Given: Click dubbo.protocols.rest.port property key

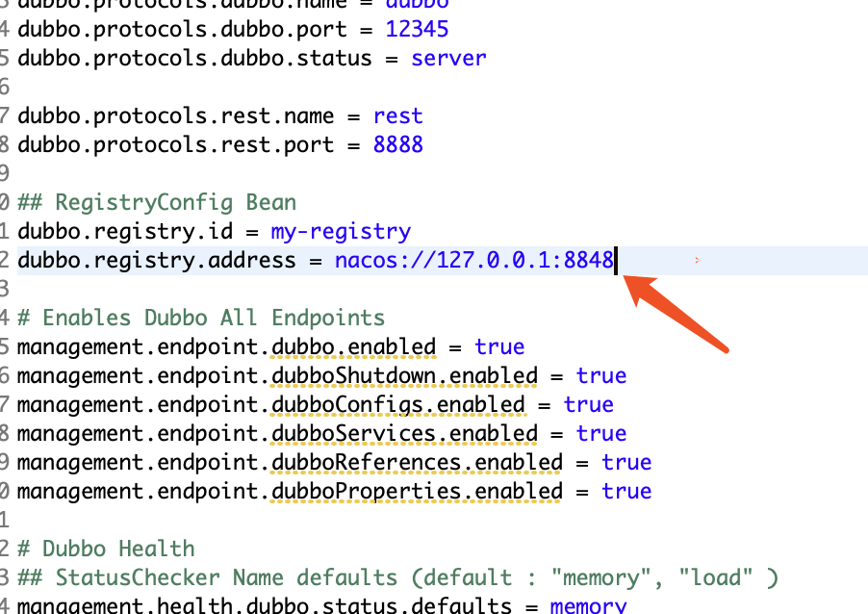Looking at the screenshot, I should (x=175, y=145).
